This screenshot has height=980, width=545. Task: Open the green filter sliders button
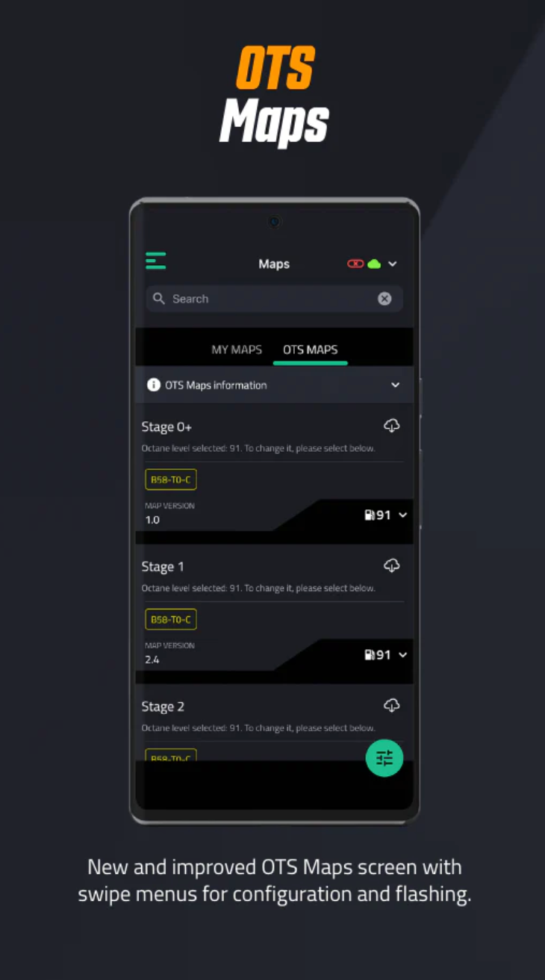point(384,758)
